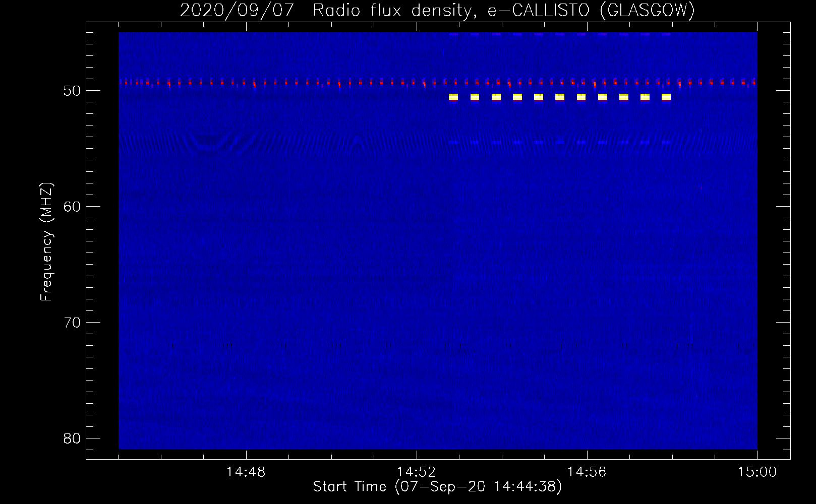This screenshot has width=816, height=504.
Task: Click the 14:56 time tick label
Action: [587, 472]
